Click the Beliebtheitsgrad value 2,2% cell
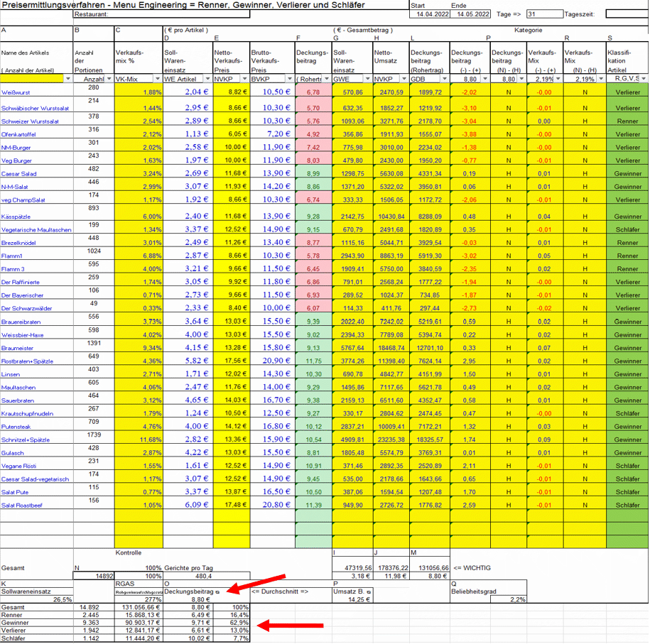 tap(515, 599)
